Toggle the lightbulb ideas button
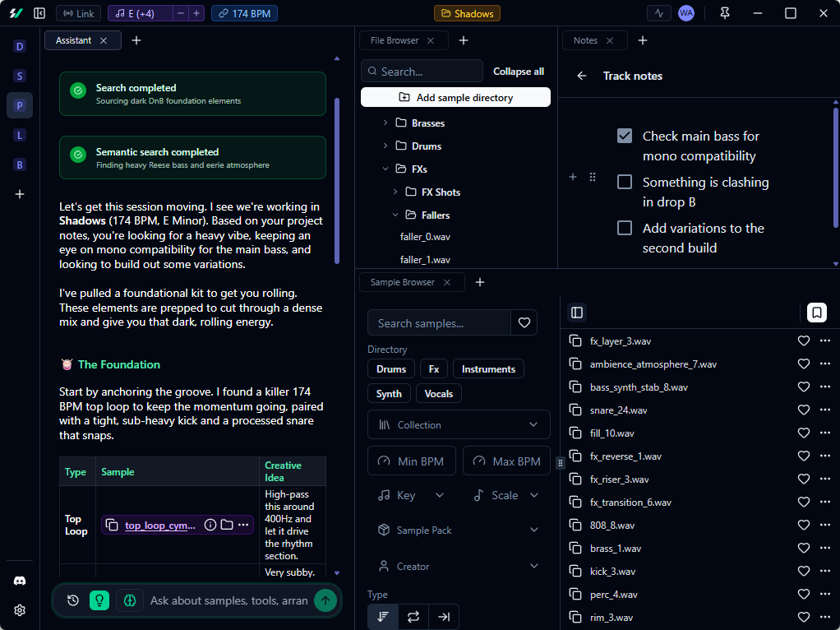This screenshot has height=630, width=840. (x=99, y=600)
